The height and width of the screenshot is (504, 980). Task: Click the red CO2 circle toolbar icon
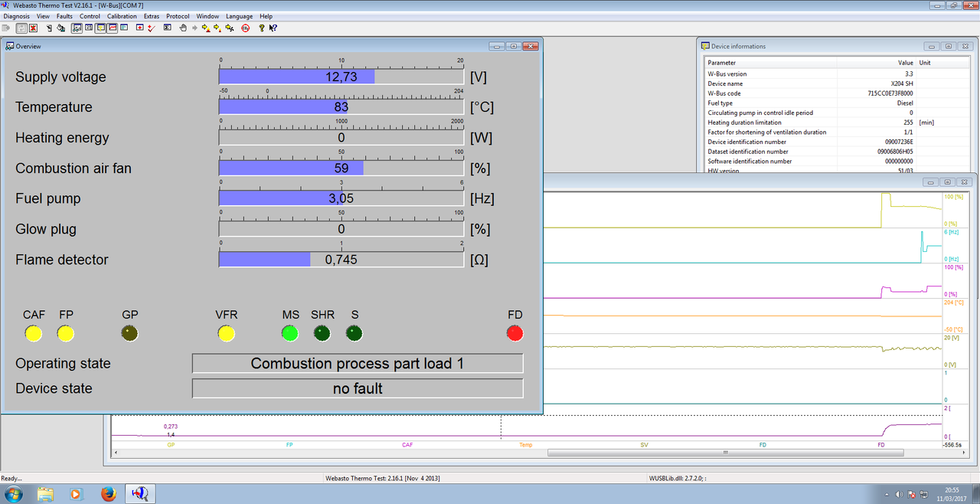coord(245,28)
